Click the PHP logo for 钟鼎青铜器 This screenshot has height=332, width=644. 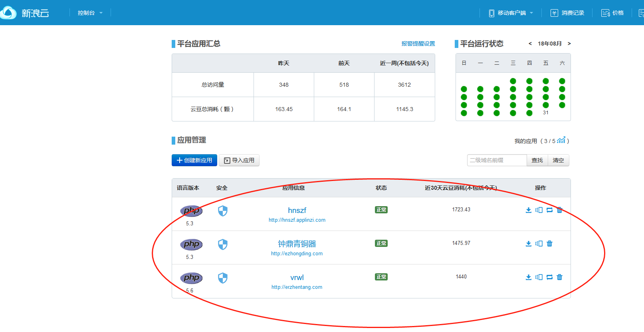coord(191,244)
